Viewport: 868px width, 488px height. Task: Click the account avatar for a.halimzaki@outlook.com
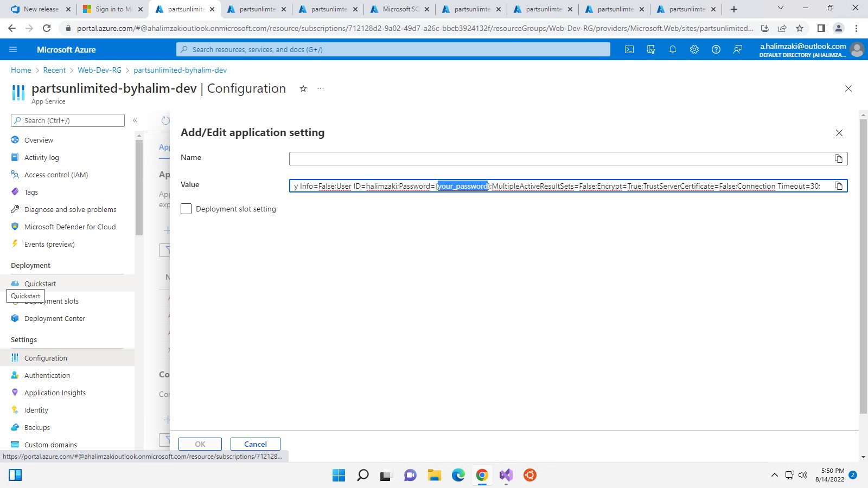(x=857, y=49)
